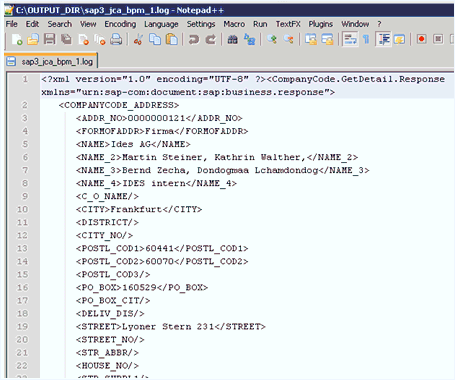This screenshot has width=455, height=380.
Task: Click the xml version declaration on line 1
Action: click(x=153, y=79)
